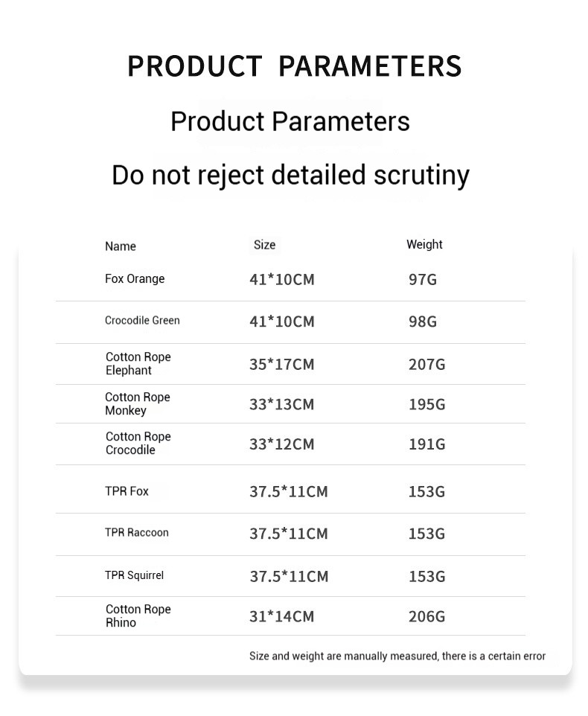588x716 pixels.
Task: Select the Cotton Rope Elephant row name
Action: click(138, 364)
